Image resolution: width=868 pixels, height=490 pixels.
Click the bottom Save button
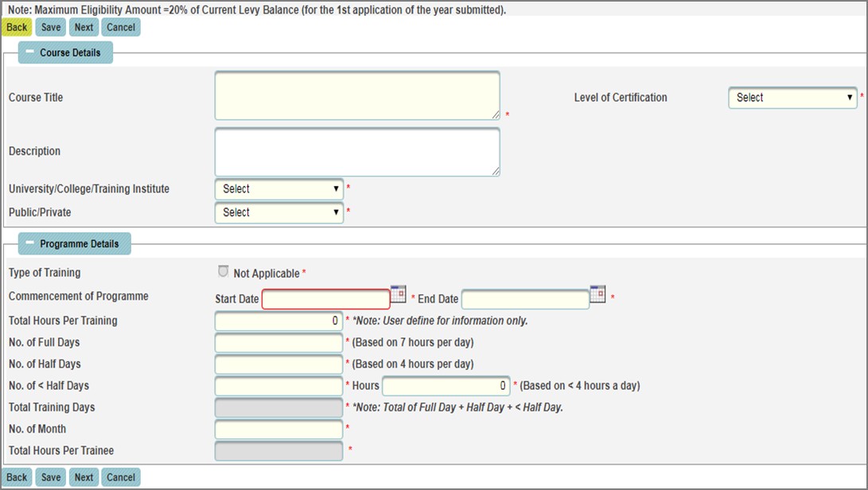pyautogui.click(x=51, y=477)
